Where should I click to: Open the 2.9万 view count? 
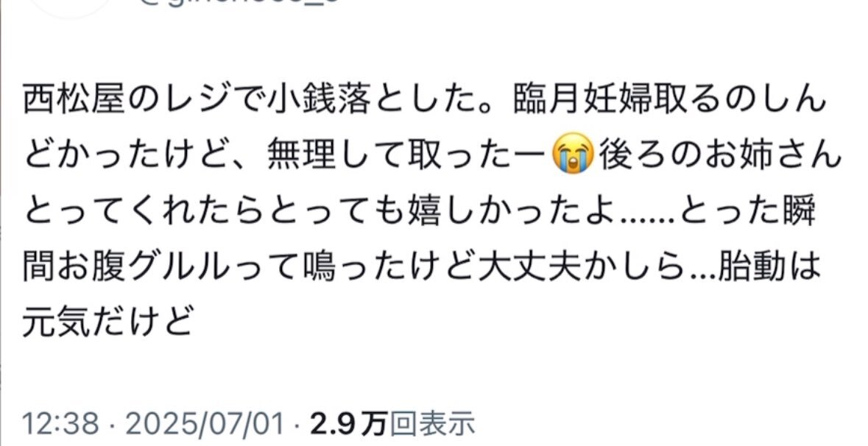pos(348,425)
